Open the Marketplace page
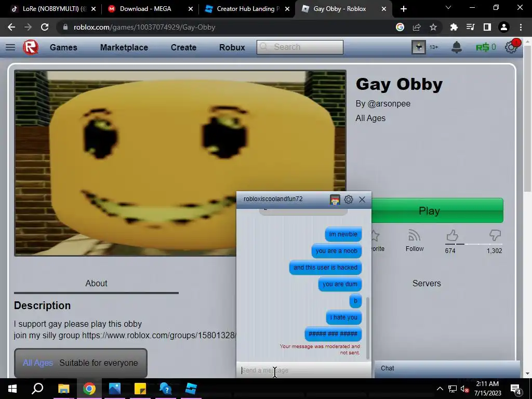Screen dimensions: 532x399 pyautogui.click(x=124, y=47)
